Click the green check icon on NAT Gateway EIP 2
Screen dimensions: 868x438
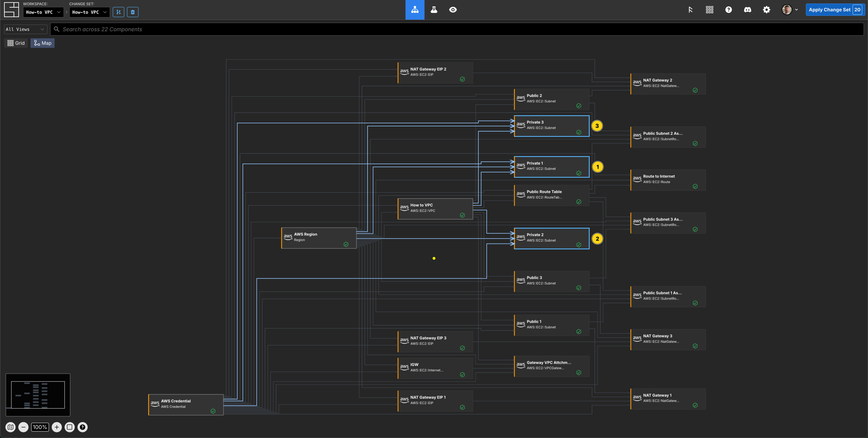[462, 79]
